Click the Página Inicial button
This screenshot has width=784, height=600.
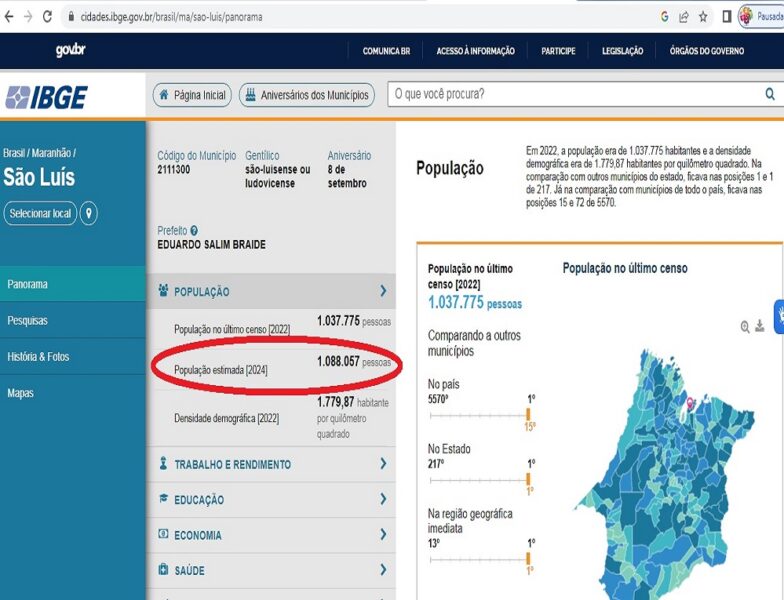point(192,95)
